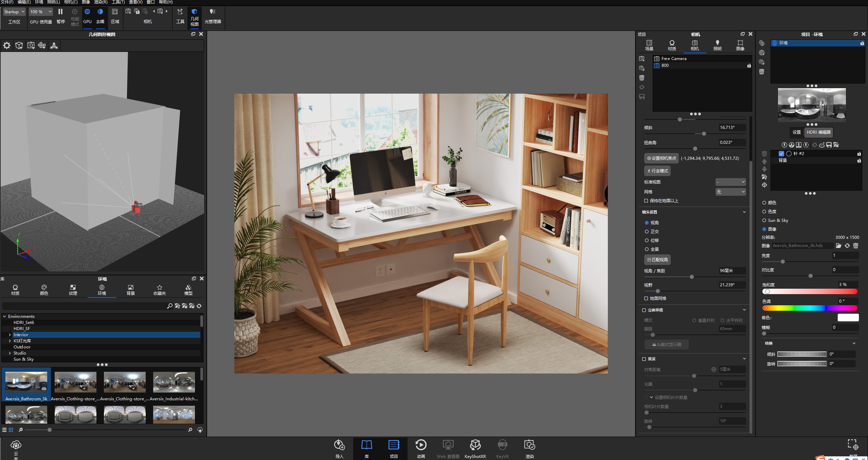Viewport: 868px width, 460px height.
Task: Switch to 纹理 tab in library
Action: [73, 290]
